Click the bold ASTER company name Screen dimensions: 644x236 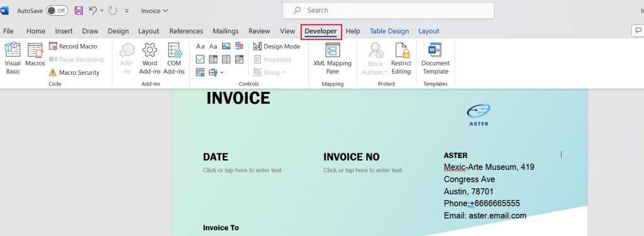coord(455,155)
